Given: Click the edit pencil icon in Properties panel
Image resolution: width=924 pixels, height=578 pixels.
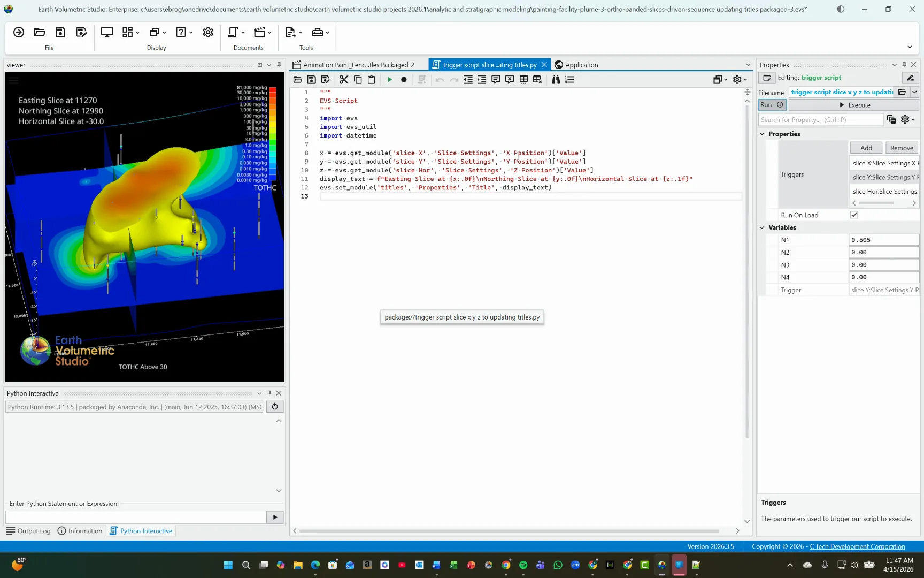Looking at the screenshot, I should pyautogui.click(x=910, y=78).
